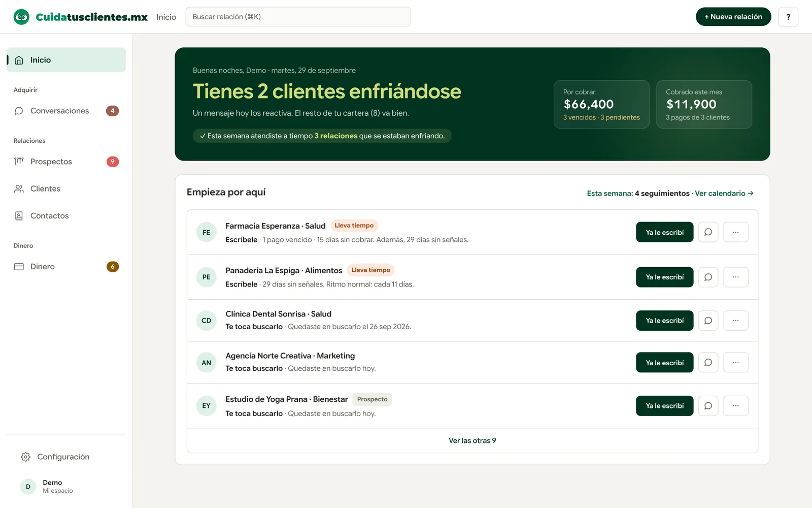Open Clientes in the sidebar
This screenshot has height=508, width=812.
pos(66,188)
